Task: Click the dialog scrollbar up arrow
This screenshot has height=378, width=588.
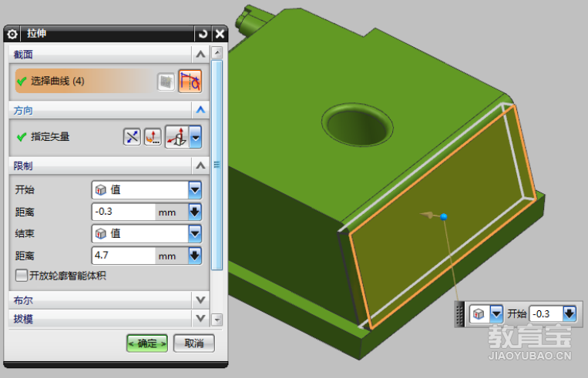Action: tap(217, 52)
